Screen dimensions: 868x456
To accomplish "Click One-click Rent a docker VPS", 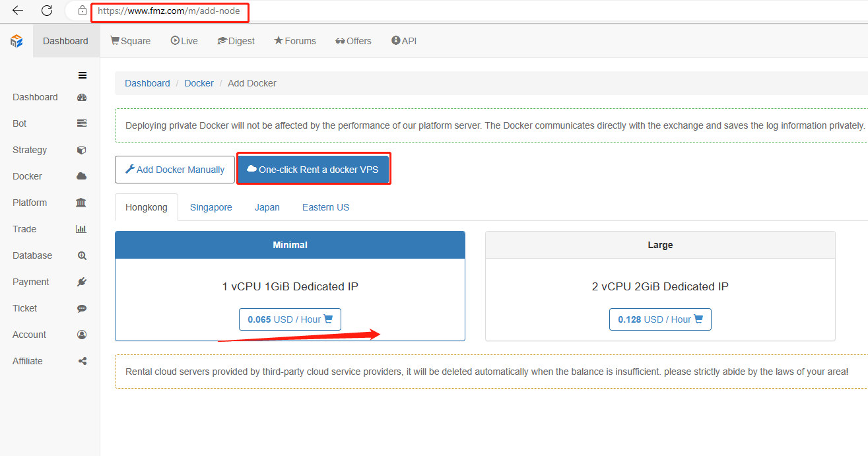I will 313,170.
